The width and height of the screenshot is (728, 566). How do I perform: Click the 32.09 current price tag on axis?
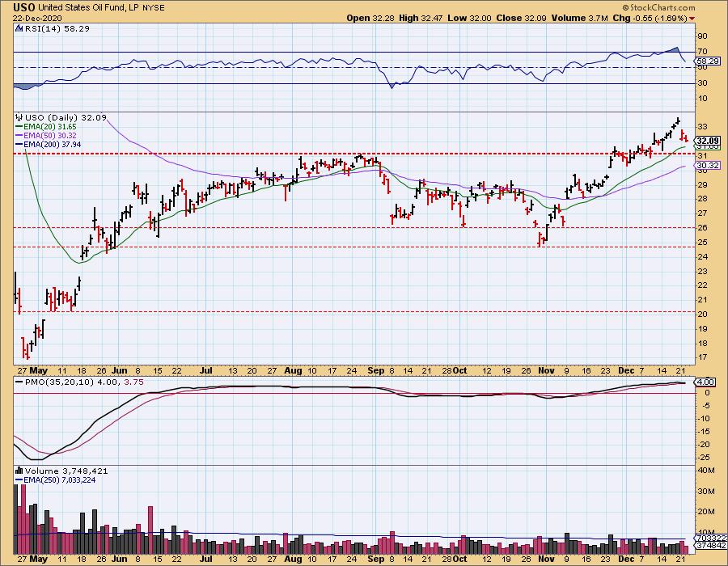point(707,140)
